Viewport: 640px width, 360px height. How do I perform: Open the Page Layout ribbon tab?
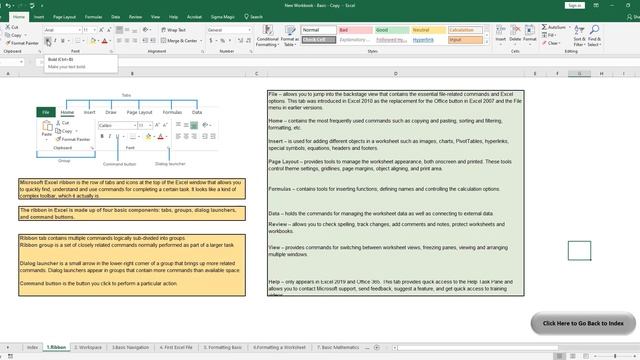pyautogui.click(x=64, y=17)
